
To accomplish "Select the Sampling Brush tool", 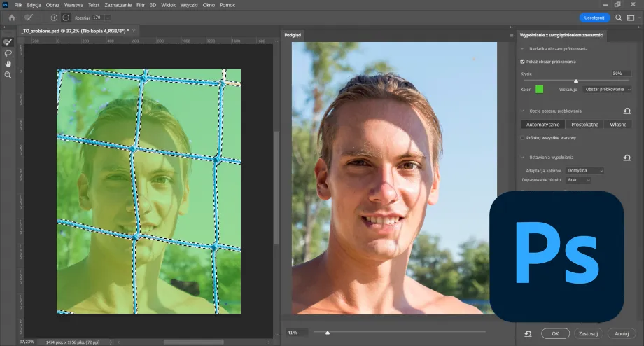I will click(8, 43).
